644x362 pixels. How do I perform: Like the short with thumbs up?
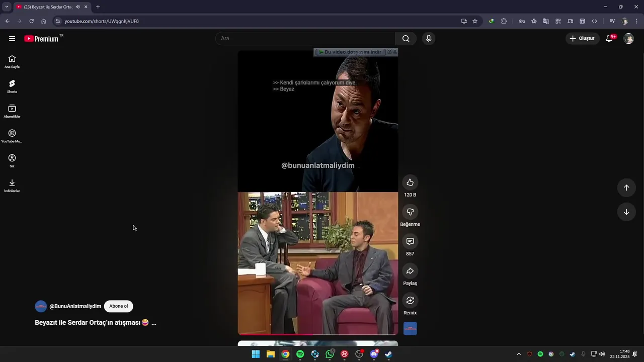coord(410,183)
